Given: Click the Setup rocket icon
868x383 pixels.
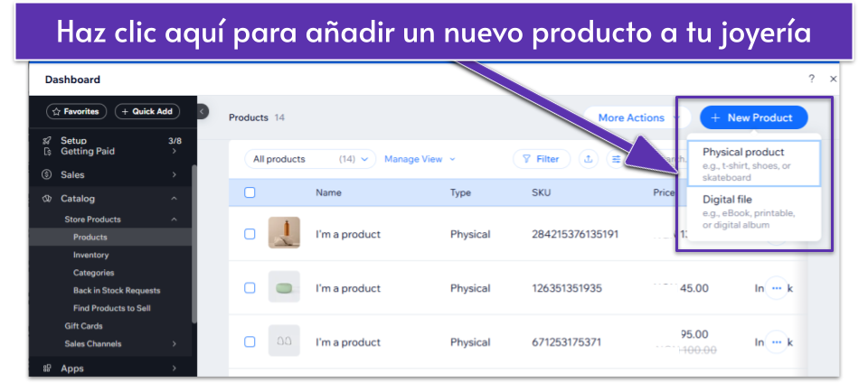Looking at the screenshot, I should pos(47,141).
